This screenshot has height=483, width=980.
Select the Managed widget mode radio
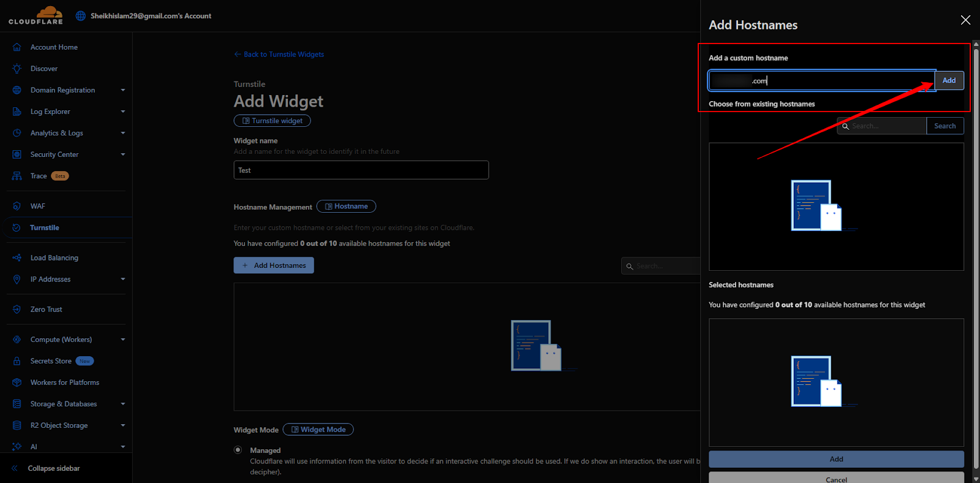point(238,450)
